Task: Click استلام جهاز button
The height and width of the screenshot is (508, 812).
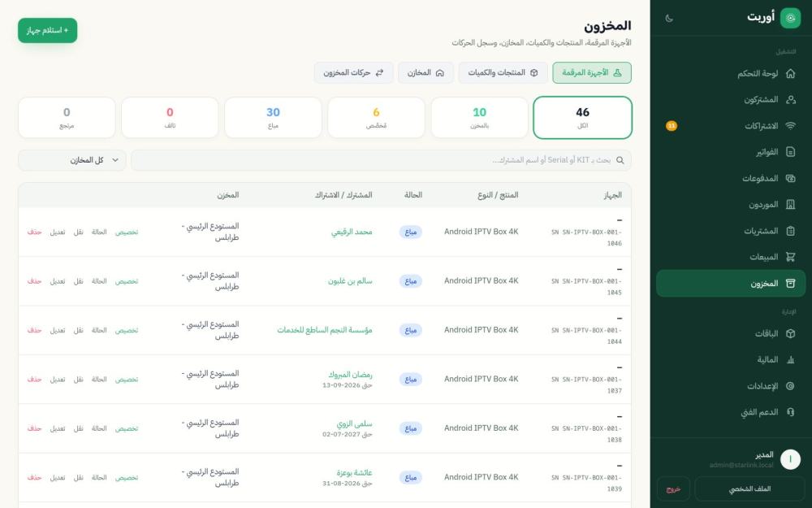Action: tap(48, 31)
